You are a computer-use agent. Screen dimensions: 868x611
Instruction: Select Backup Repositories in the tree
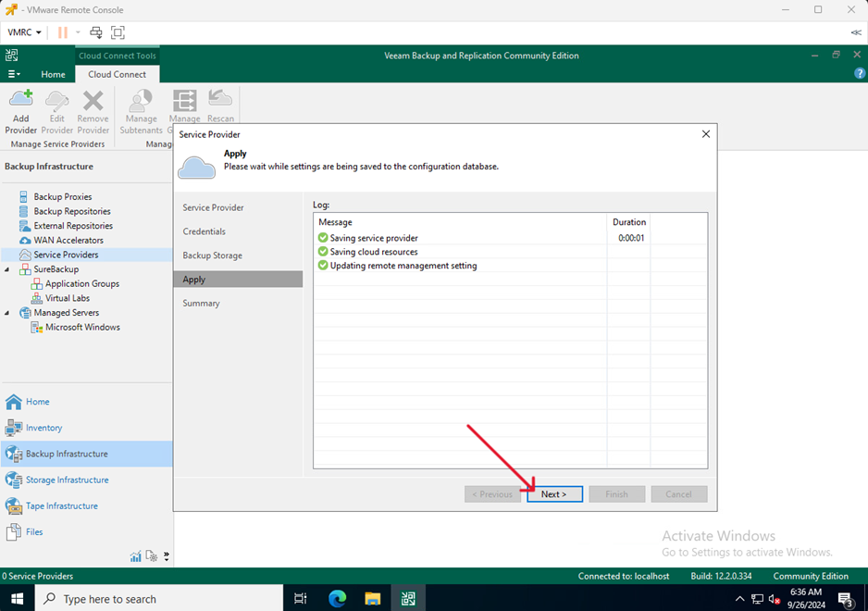(x=72, y=211)
